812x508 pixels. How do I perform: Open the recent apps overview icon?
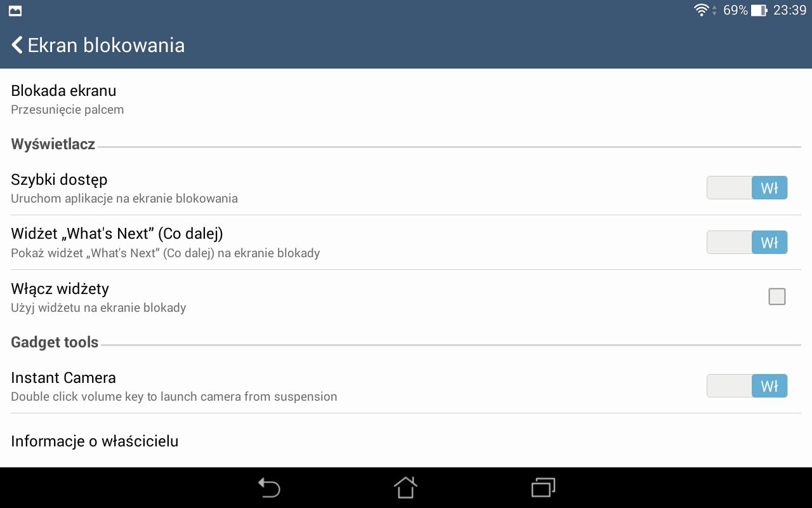click(x=543, y=488)
